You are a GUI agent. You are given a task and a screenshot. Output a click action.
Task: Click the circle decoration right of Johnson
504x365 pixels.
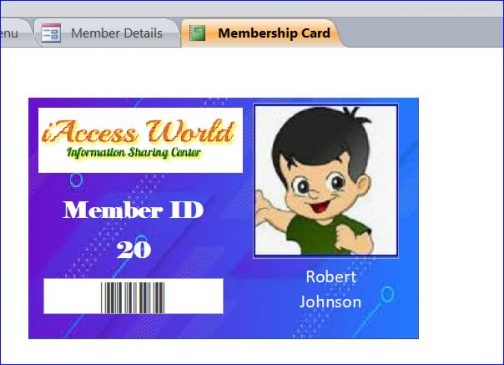pyautogui.click(x=387, y=295)
